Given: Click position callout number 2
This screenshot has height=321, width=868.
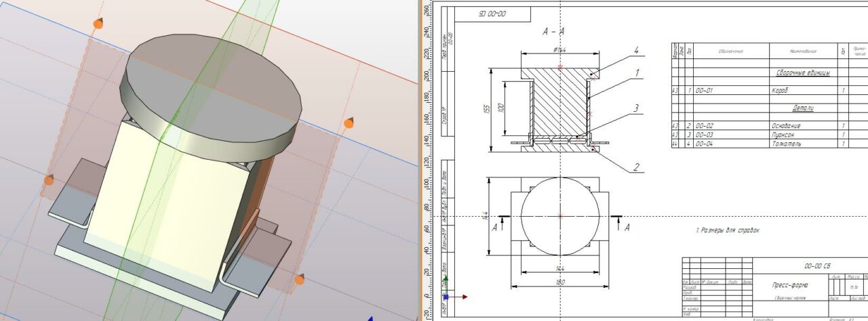Looking at the screenshot, I should coord(636,167).
